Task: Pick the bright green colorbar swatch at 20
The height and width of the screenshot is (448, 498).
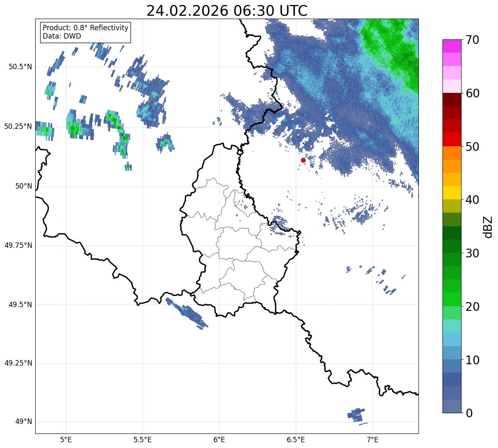Action: point(451,300)
